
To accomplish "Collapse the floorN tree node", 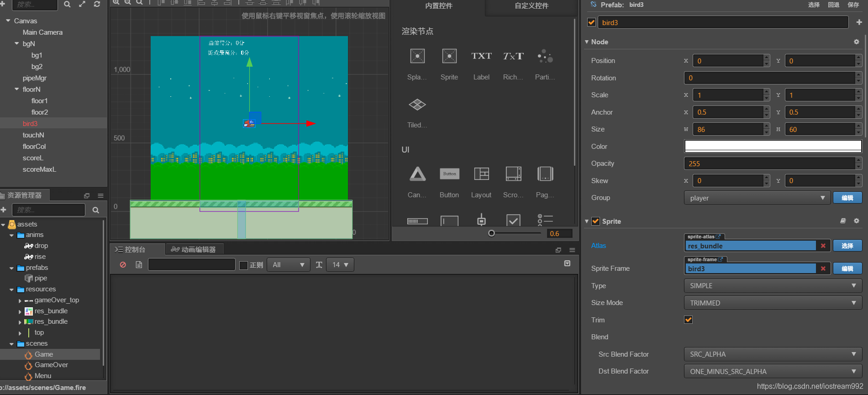I will 17,89.
